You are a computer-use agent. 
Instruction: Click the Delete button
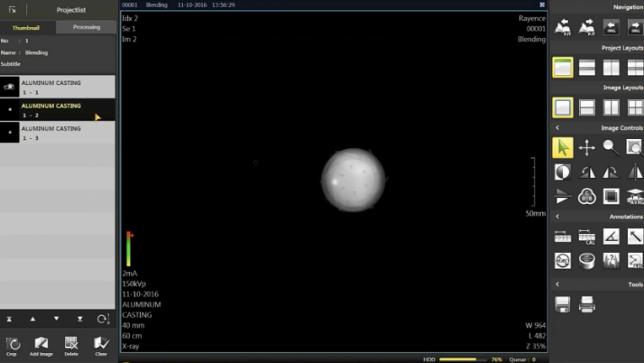(x=71, y=346)
